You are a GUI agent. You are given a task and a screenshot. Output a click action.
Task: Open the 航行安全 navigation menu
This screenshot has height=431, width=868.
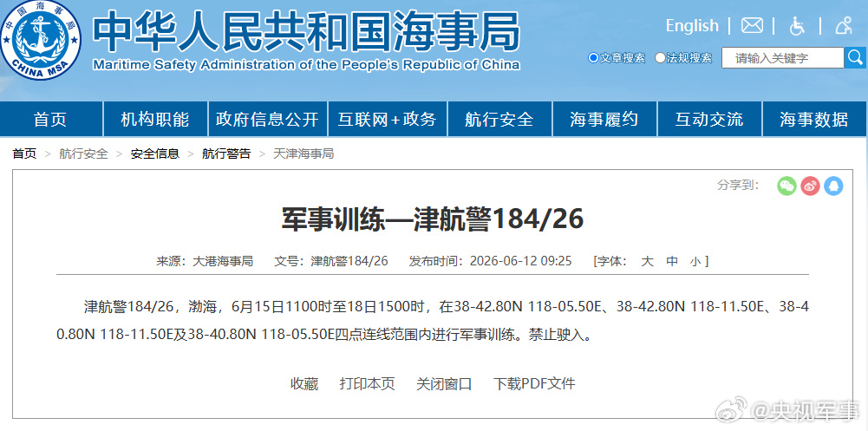[x=499, y=119]
